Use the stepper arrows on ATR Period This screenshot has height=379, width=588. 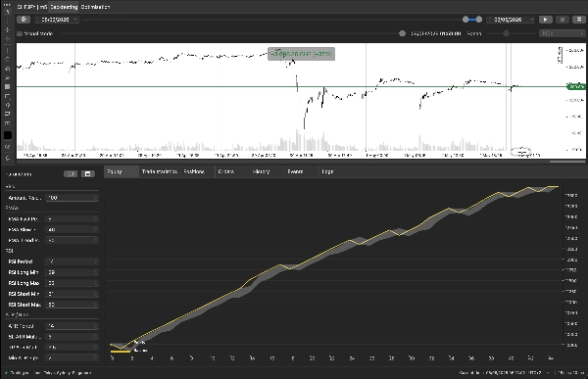point(96,326)
